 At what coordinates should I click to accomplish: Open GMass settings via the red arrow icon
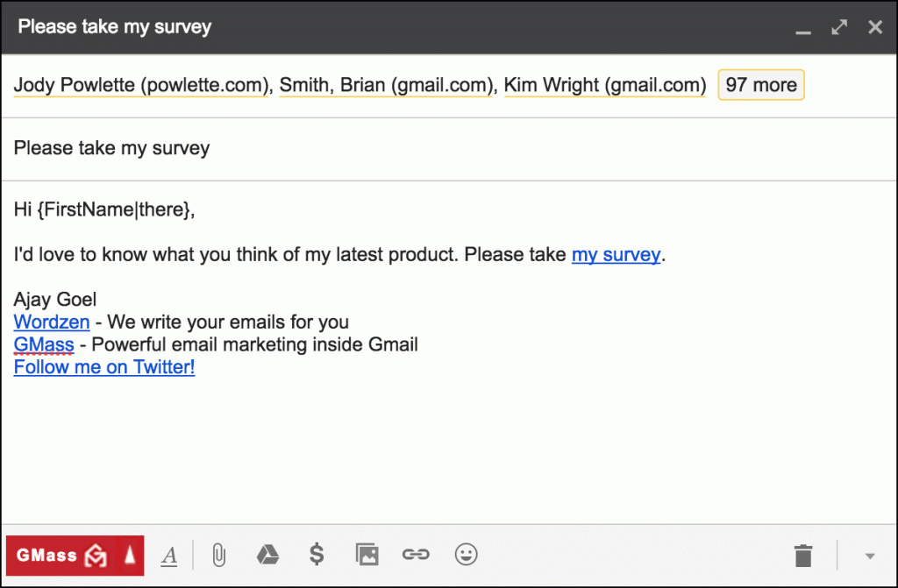click(x=128, y=555)
